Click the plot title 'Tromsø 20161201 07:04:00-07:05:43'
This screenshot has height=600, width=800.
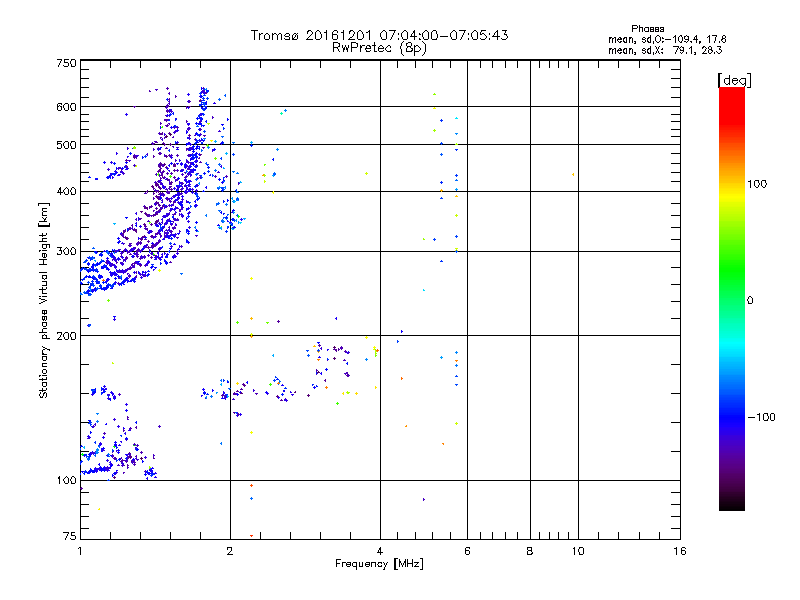(x=379, y=35)
